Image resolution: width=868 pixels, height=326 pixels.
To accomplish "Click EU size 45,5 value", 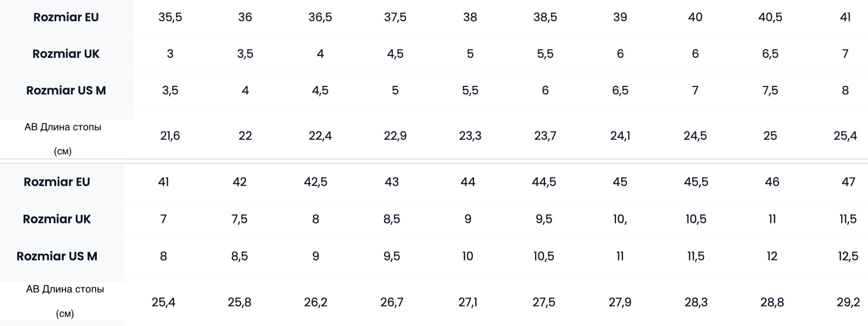I will [696, 182].
